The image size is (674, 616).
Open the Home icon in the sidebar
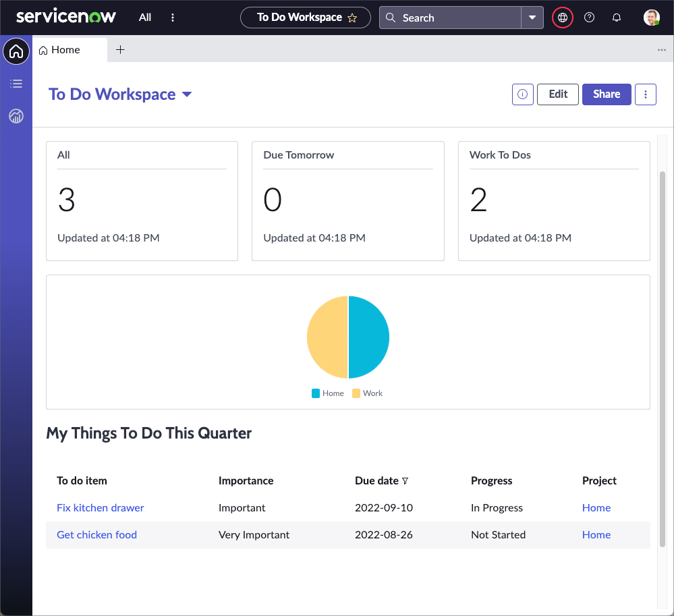pyautogui.click(x=16, y=51)
